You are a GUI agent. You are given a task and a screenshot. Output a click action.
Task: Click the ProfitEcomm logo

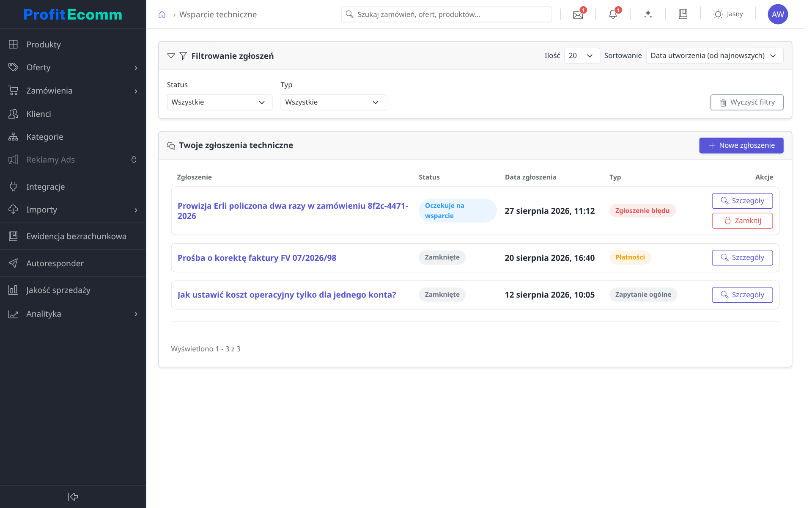(73, 14)
